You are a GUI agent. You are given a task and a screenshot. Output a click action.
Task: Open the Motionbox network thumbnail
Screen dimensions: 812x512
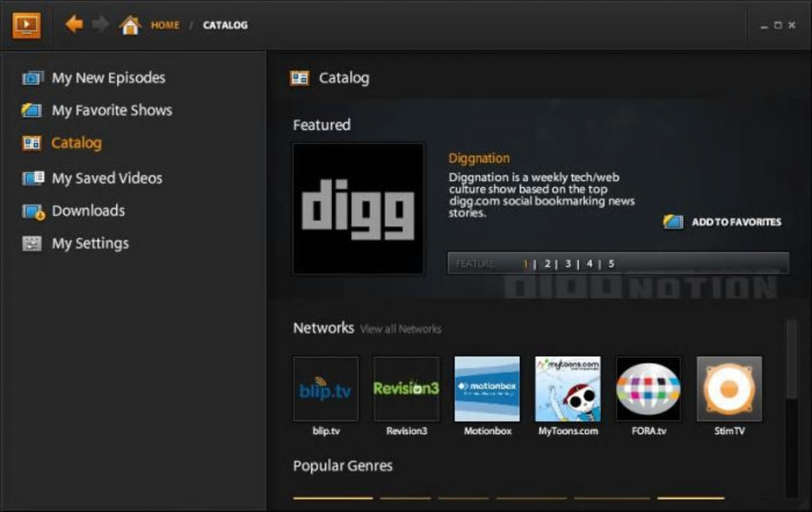click(487, 389)
